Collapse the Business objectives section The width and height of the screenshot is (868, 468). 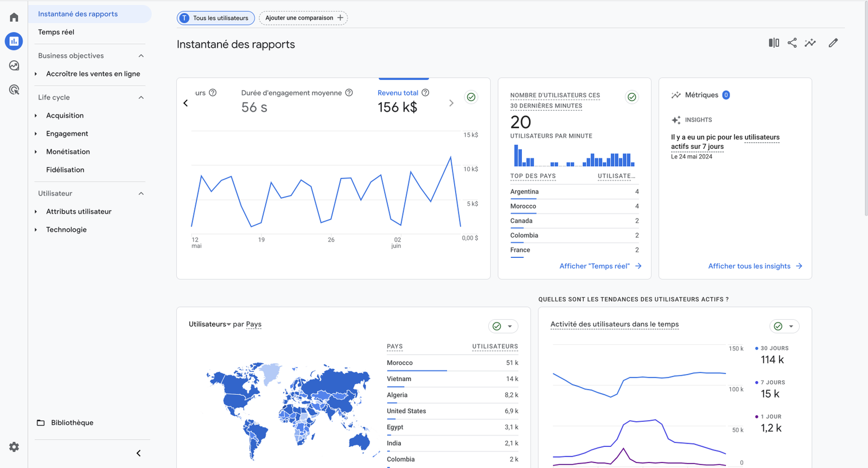tap(141, 56)
